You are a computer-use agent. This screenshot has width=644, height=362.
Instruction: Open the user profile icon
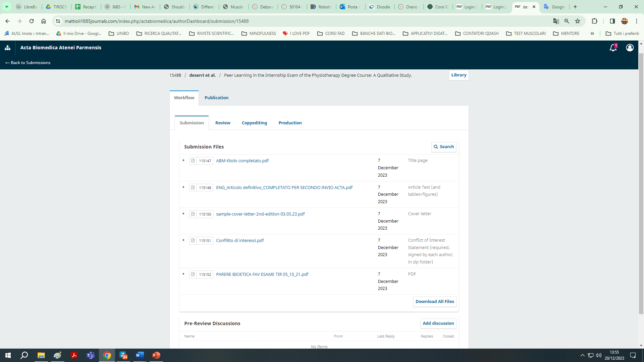tap(630, 48)
